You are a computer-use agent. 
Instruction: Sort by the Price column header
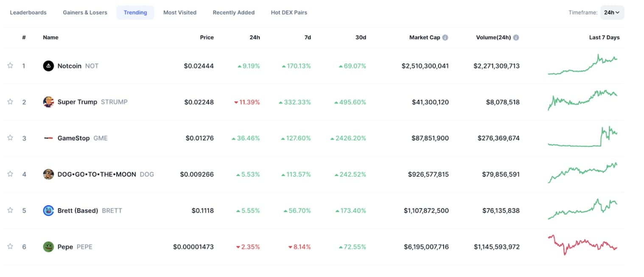tap(207, 37)
